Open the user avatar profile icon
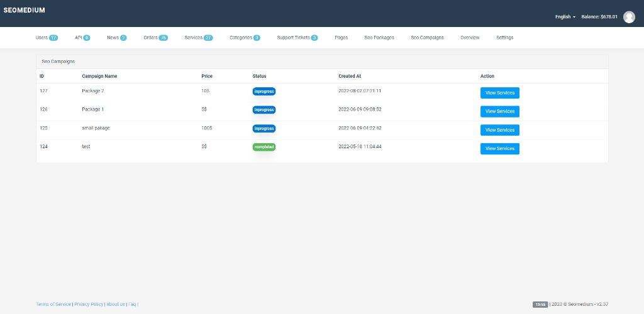The height and width of the screenshot is (314, 644). 629,17
